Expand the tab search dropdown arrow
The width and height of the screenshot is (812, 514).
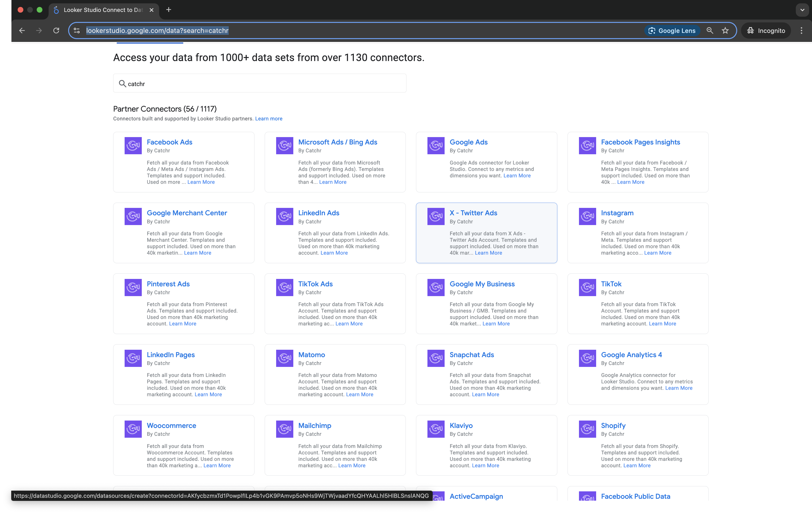802,10
